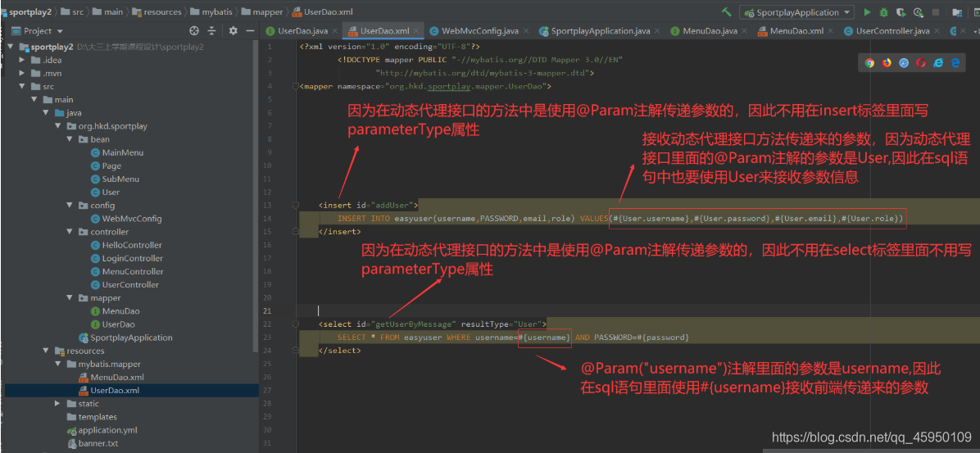Open file in Chrome browser icon

click(x=869, y=62)
